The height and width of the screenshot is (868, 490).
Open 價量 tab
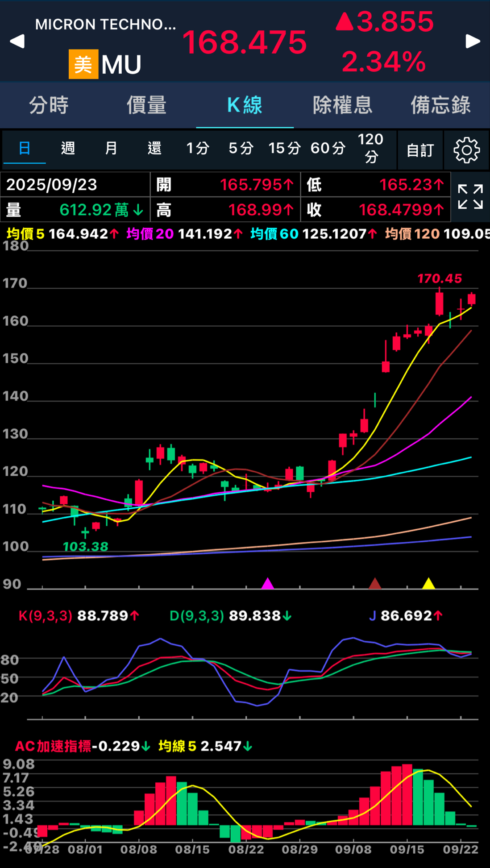(146, 105)
